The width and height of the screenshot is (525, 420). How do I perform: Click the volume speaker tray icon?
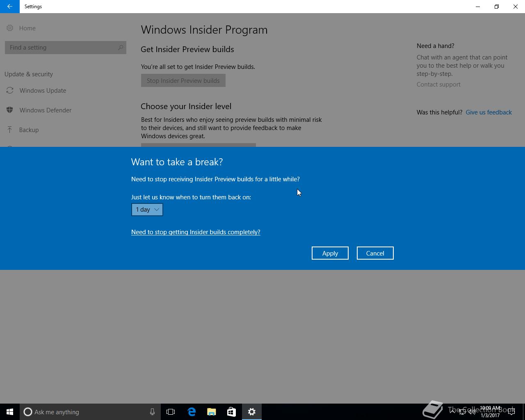tap(472, 412)
